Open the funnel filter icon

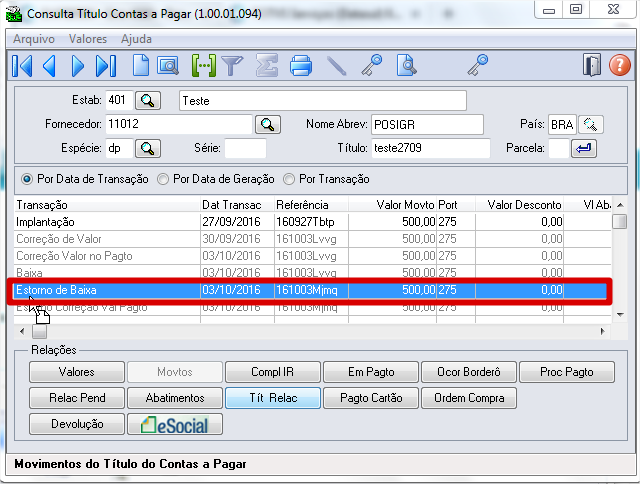point(232,66)
